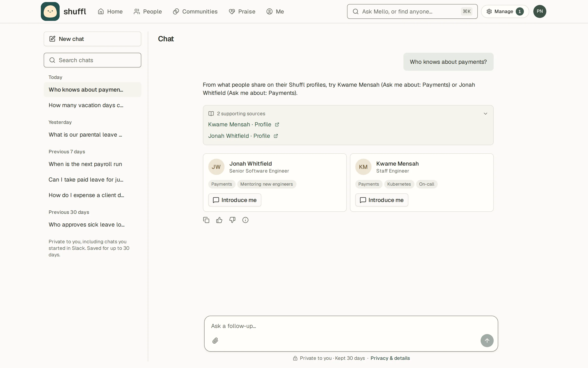Open the People section
Screen dimensions: 588x368
point(148,11)
